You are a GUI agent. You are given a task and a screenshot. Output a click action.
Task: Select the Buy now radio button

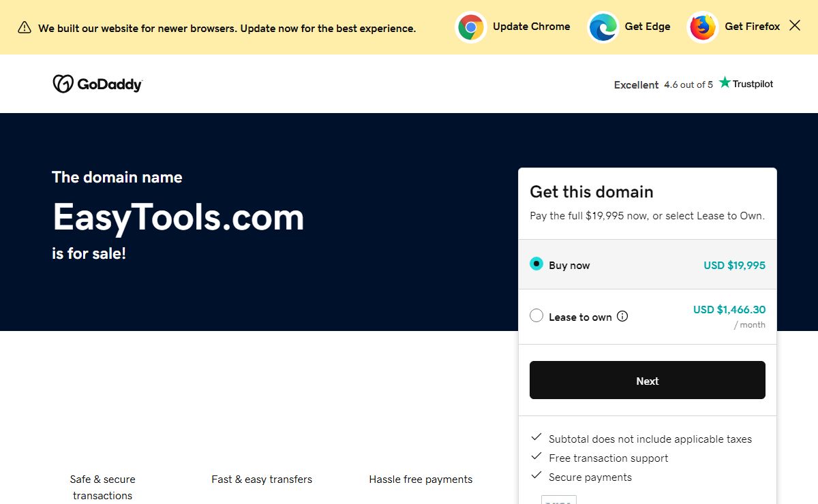[536, 264]
